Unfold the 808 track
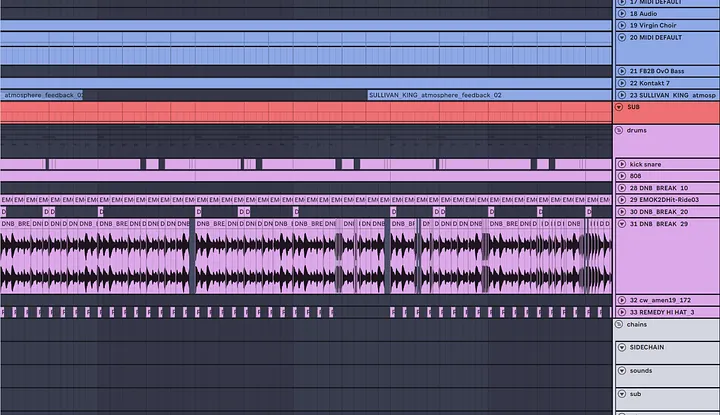 tap(622, 176)
